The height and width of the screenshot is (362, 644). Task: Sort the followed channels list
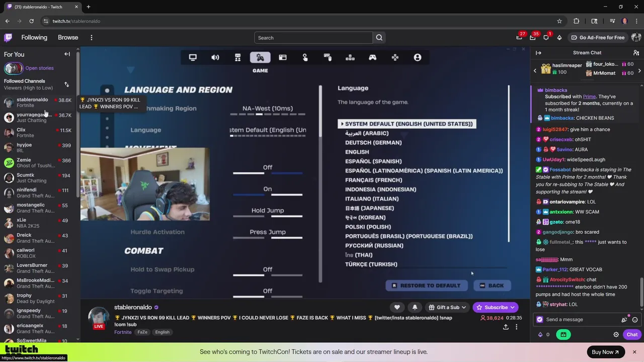click(66, 84)
